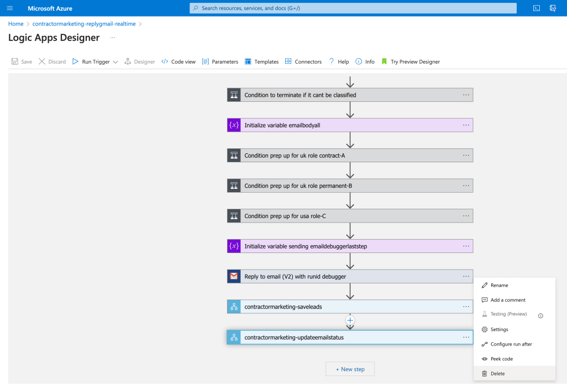
Task: Choose Rename in the context menu
Action: click(514, 285)
